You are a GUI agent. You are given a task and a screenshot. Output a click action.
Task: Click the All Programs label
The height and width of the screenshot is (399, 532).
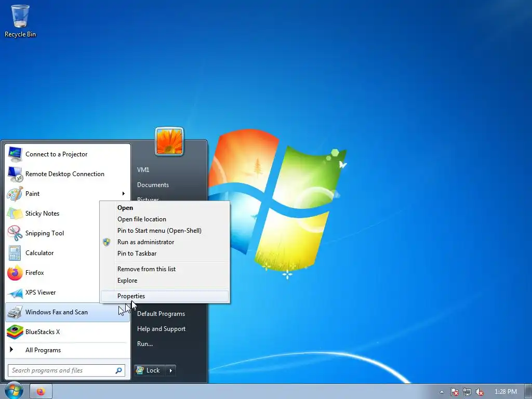[43, 350]
